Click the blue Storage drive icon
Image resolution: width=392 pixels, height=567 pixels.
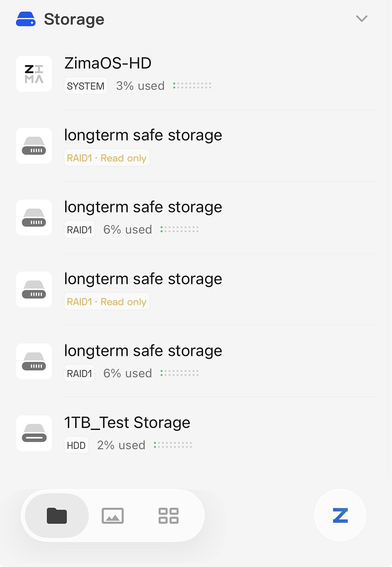click(x=26, y=19)
